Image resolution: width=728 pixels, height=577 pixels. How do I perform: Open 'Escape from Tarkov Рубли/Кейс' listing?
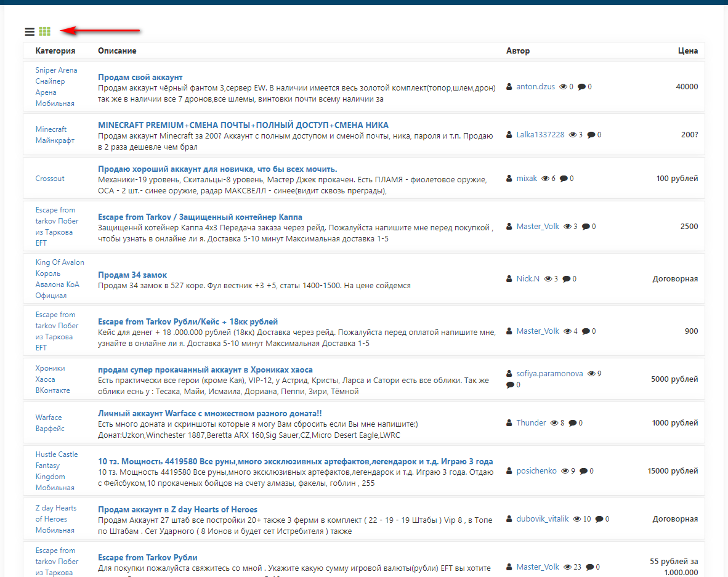coord(188,321)
